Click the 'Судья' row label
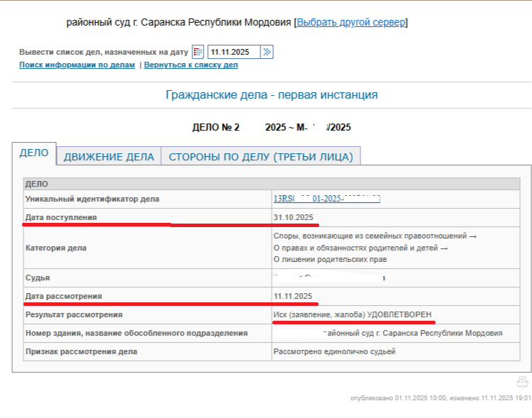532x418 pixels. click(x=38, y=277)
